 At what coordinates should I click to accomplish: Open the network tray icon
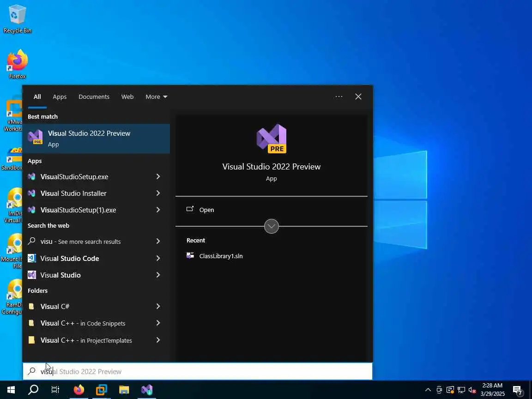click(x=461, y=390)
